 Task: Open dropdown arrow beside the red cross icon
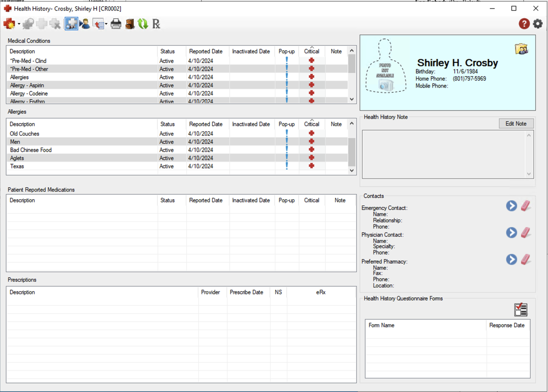[19, 24]
